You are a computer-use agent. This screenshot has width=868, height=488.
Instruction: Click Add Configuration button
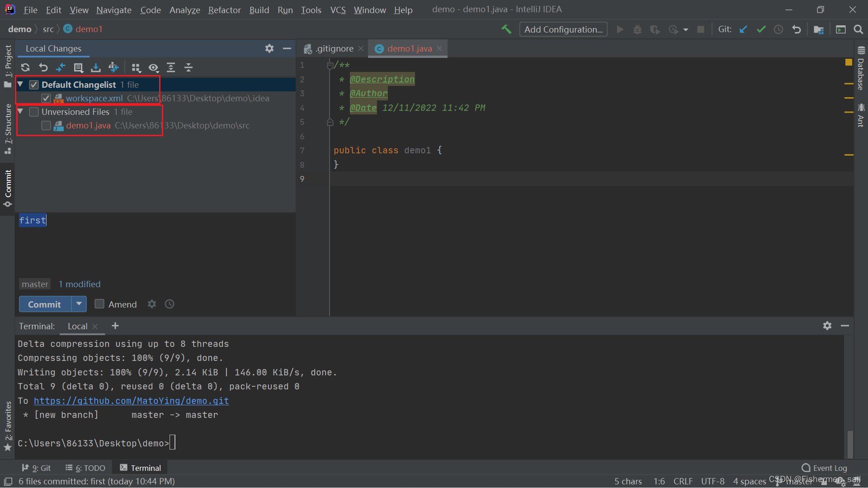pyautogui.click(x=563, y=29)
